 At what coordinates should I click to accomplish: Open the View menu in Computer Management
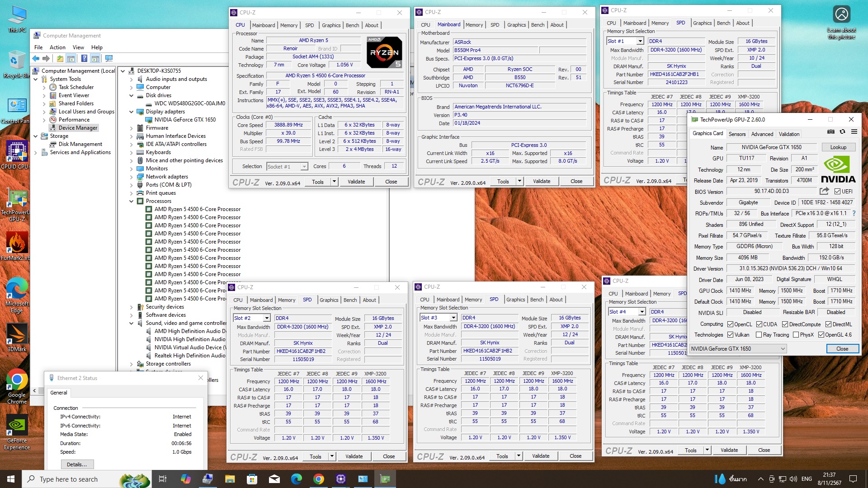click(x=78, y=47)
